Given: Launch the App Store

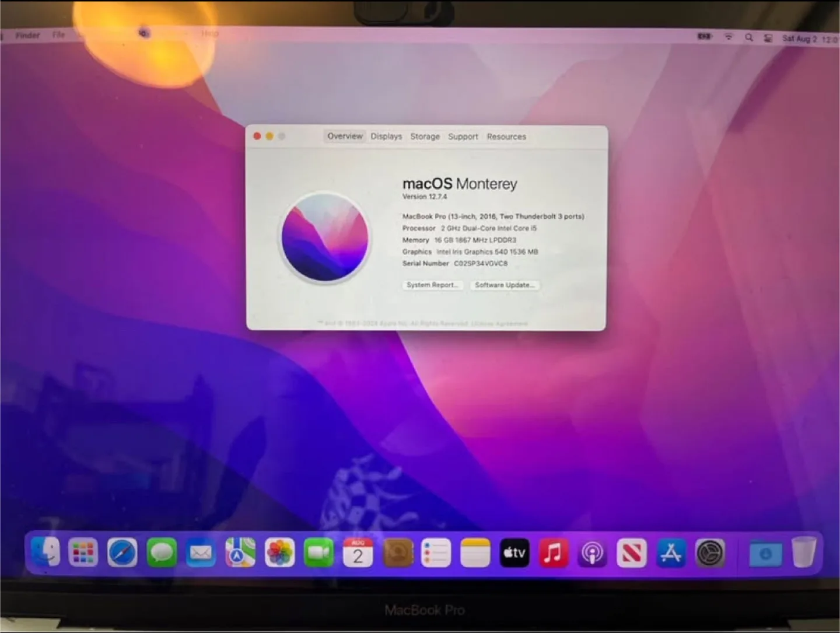Looking at the screenshot, I should coord(671,553).
